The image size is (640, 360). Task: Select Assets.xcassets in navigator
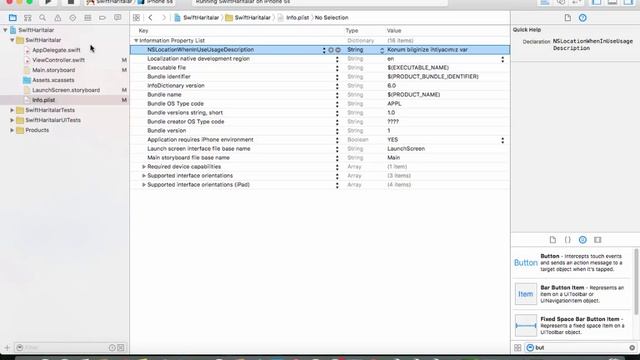click(x=53, y=80)
